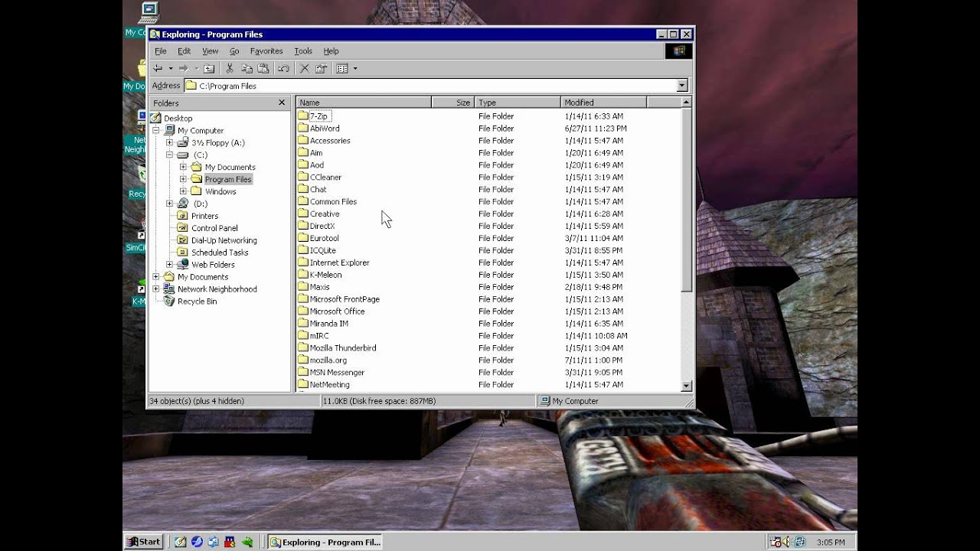Image resolution: width=980 pixels, height=551 pixels.
Task: Click the file list's scroll down arrow
Action: point(687,386)
